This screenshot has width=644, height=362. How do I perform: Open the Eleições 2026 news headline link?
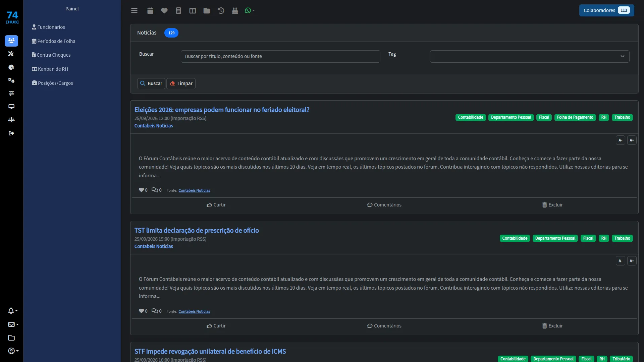[222, 110]
